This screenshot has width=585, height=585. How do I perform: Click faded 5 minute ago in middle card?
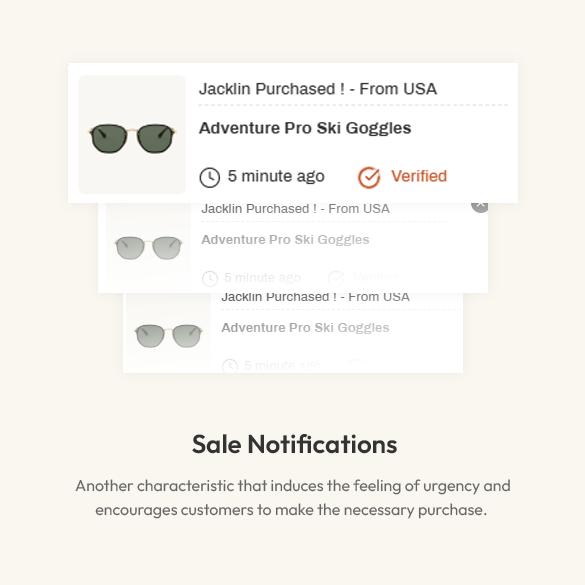coord(262,278)
